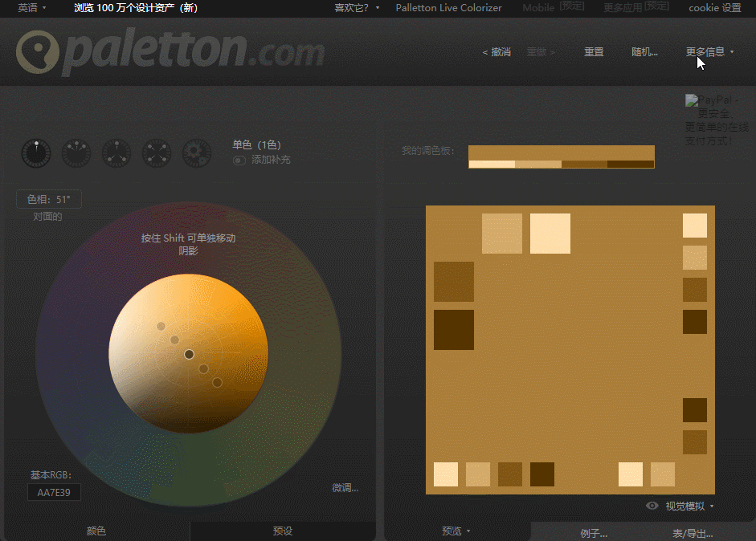Switch to the 预设 tab
The width and height of the screenshot is (756, 541).
(x=283, y=531)
